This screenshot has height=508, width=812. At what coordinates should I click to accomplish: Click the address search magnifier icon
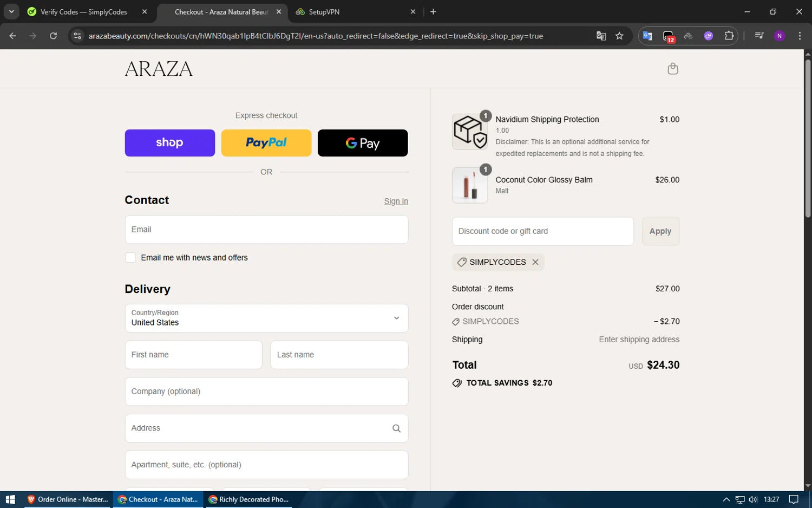[x=396, y=428]
